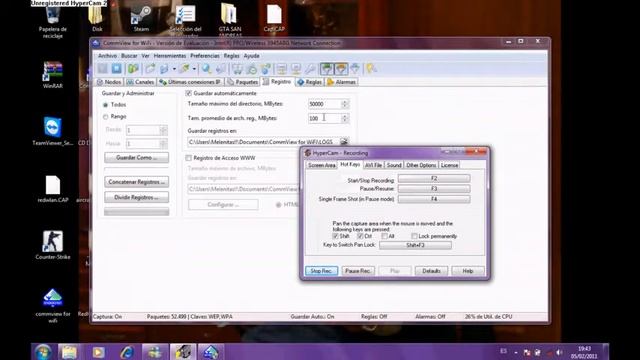Decrease Tam. promedio de arch. spinner

[x=345, y=120]
